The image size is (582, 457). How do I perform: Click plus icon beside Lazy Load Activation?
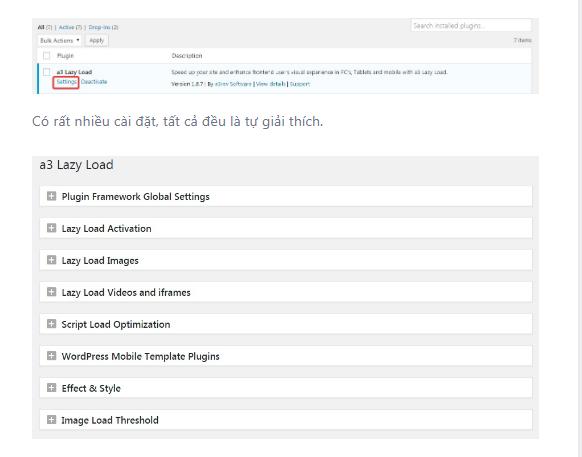pos(51,228)
